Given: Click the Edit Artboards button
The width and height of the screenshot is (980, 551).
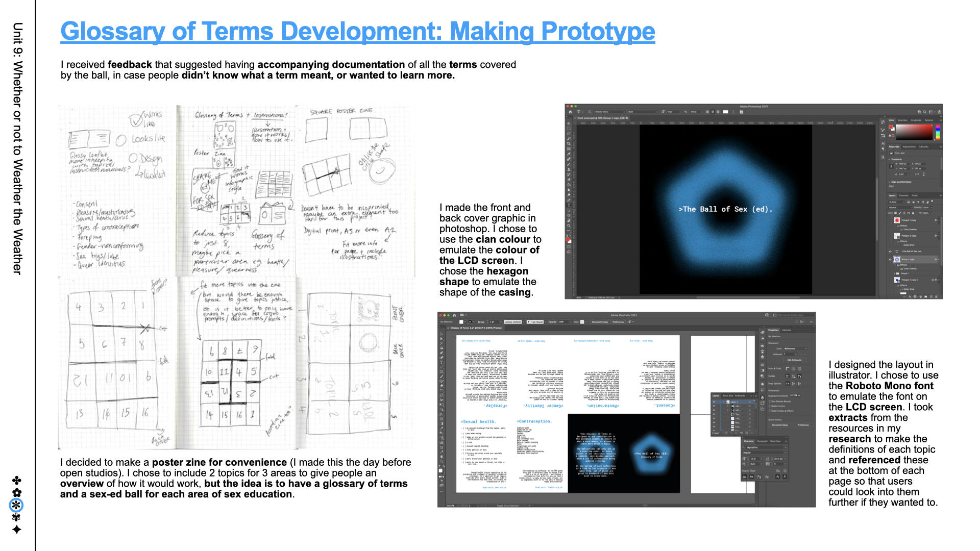Looking at the screenshot, I should coord(794,360).
